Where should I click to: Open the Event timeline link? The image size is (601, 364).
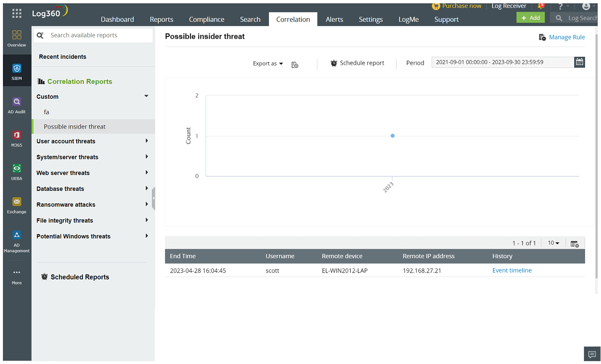(x=512, y=270)
